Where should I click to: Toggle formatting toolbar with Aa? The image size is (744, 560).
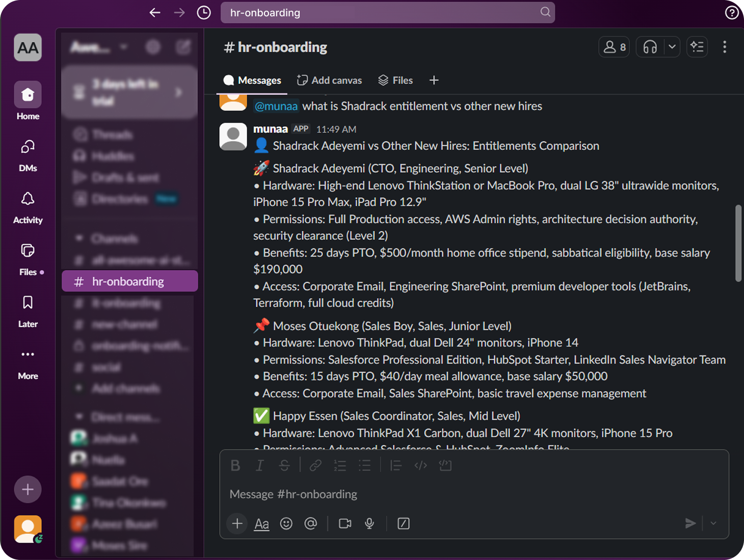click(262, 523)
